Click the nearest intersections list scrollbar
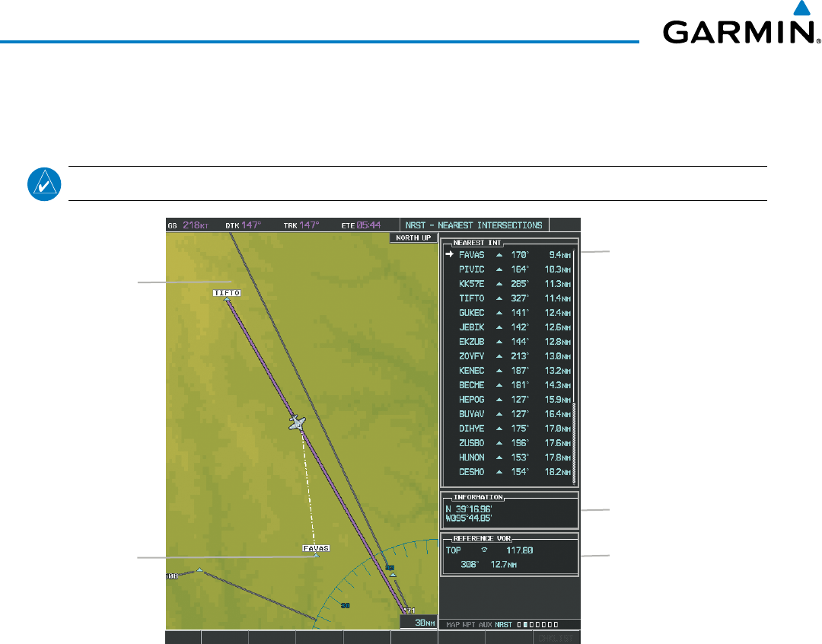The image size is (822, 644). [575, 367]
